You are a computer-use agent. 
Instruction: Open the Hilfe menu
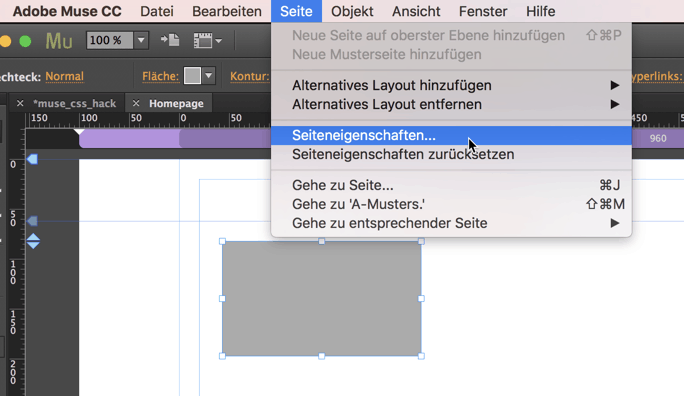point(540,11)
